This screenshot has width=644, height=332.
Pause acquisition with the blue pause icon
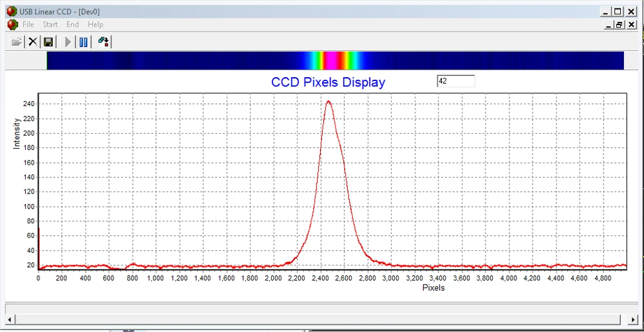[83, 42]
